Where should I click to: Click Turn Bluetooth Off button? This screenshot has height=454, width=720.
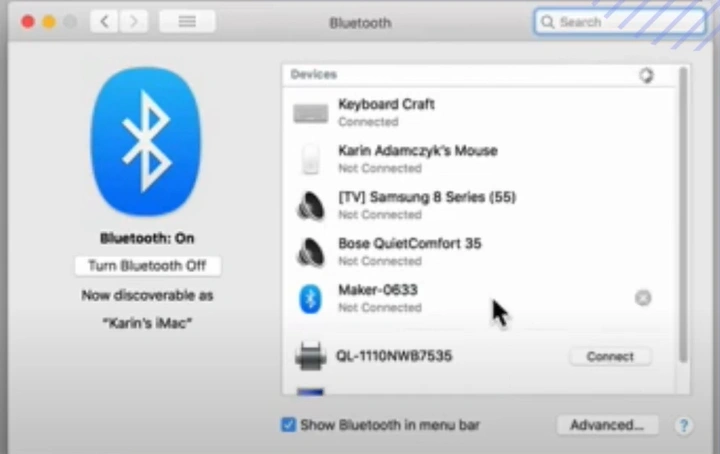coord(147,266)
